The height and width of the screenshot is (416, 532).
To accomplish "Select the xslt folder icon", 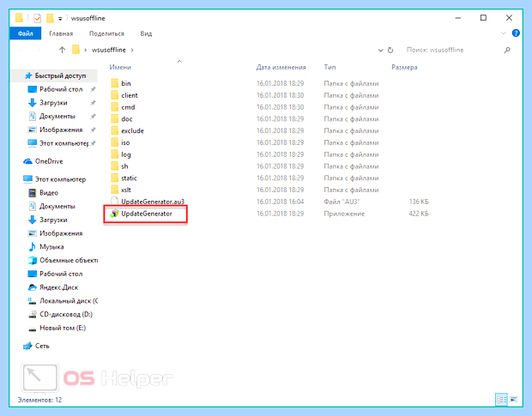I will (115, 190).
